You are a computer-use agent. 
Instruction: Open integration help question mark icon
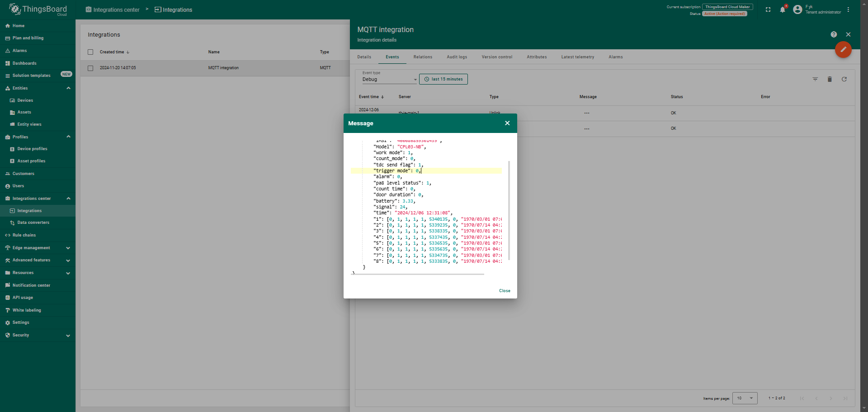(834, 34)
